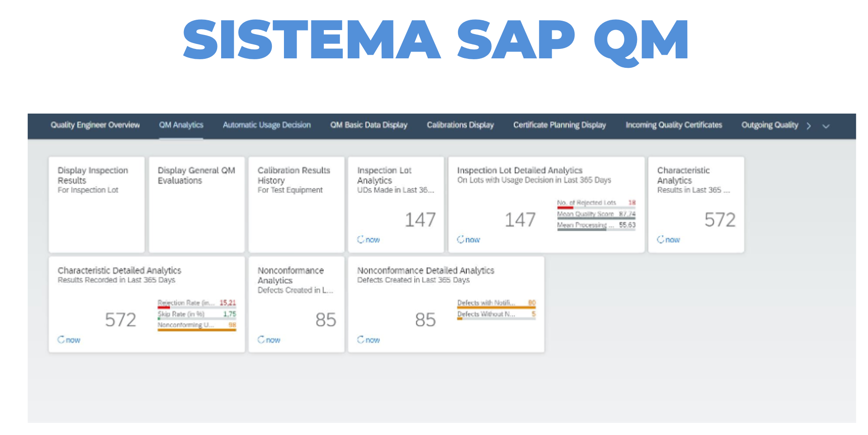Select Incoming Quality Certificates tab
The height and width of the screenshot is (435, 868).
pyautogui.click(x=674, y=125)
